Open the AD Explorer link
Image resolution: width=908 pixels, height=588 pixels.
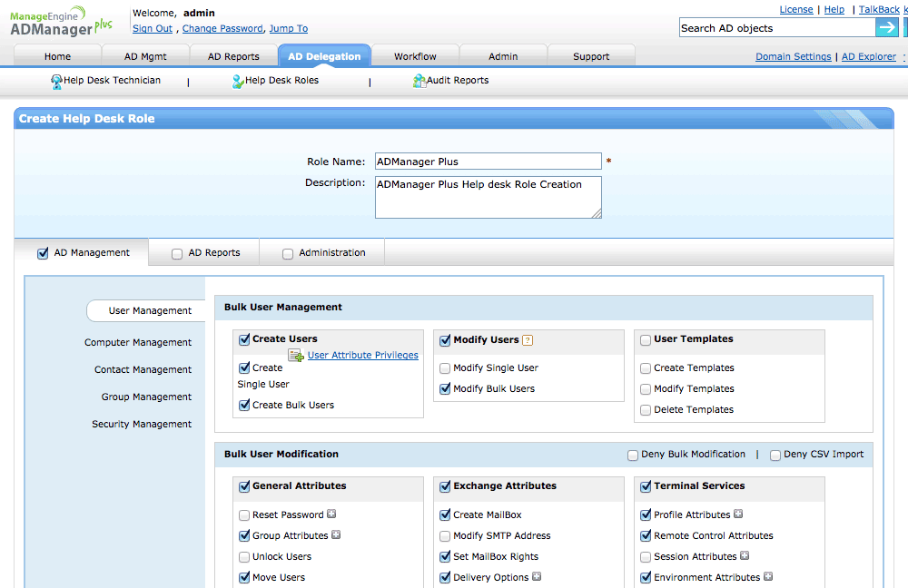click(869, 57)
